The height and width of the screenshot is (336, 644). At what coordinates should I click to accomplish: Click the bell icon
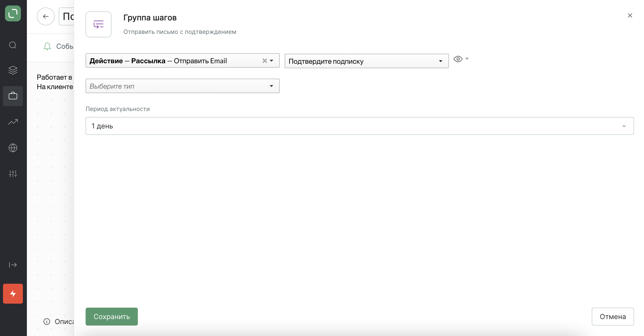click(x=47, y=46)
